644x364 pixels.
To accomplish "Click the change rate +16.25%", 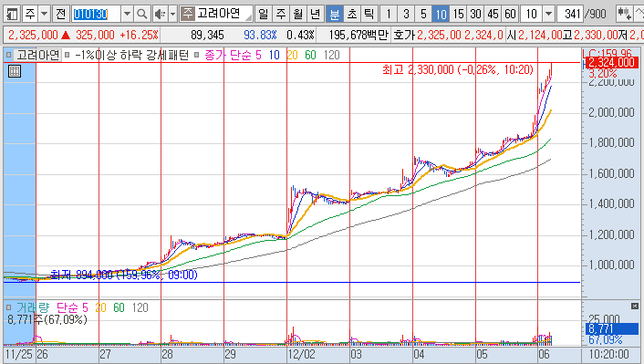I will click(139, 35).
